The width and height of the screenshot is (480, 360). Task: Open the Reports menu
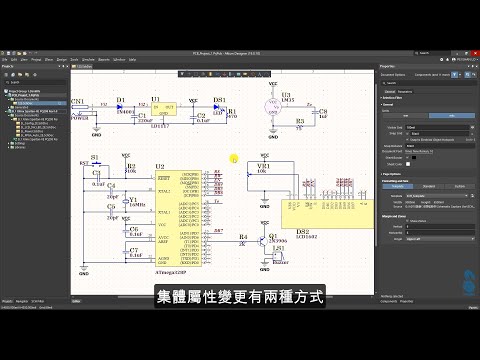click(104, 59)
